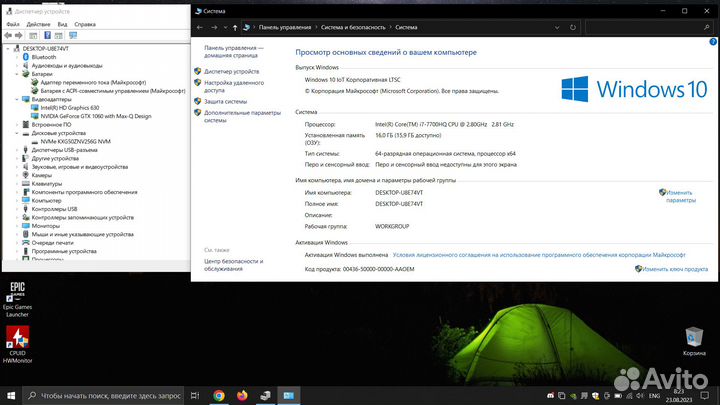Screen dimensions: 720x405
Task: Open Панель управления — домашняя страница
Action: point(234,51)
